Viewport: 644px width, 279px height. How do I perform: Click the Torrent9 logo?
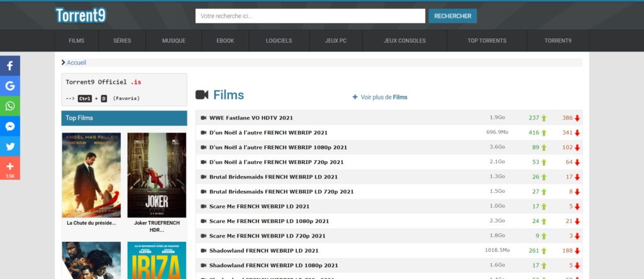click(x=81, y=15)
